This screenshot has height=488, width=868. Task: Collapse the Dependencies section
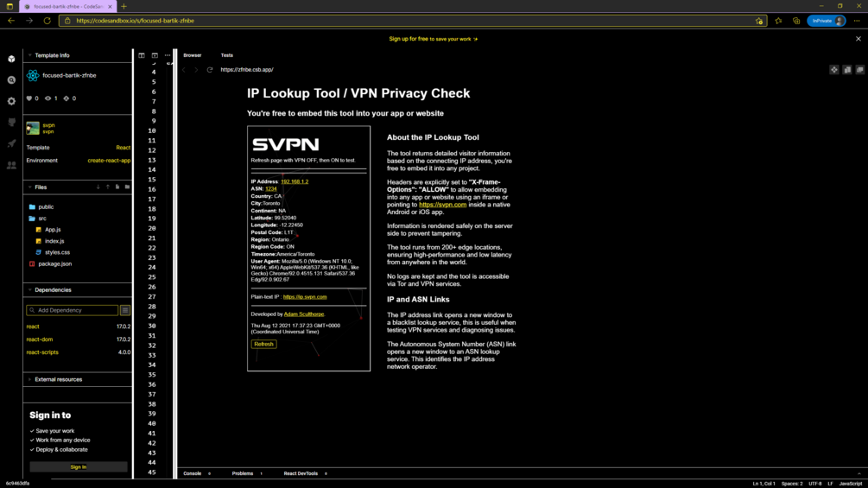30,290
